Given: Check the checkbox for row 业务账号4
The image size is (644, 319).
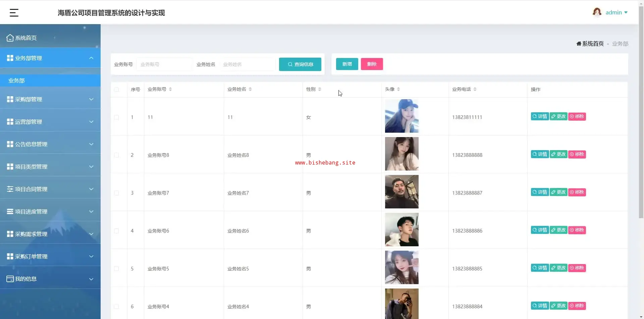Looking at the screenshot, I should pos(116,307).
